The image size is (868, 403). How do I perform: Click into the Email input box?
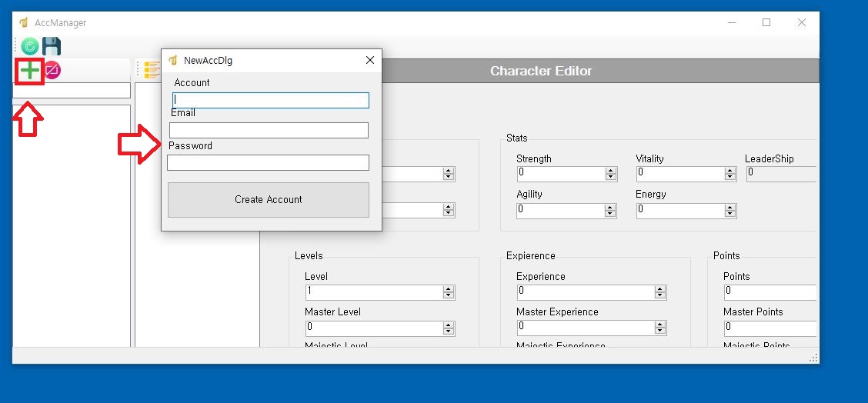(x=269, y=130)
